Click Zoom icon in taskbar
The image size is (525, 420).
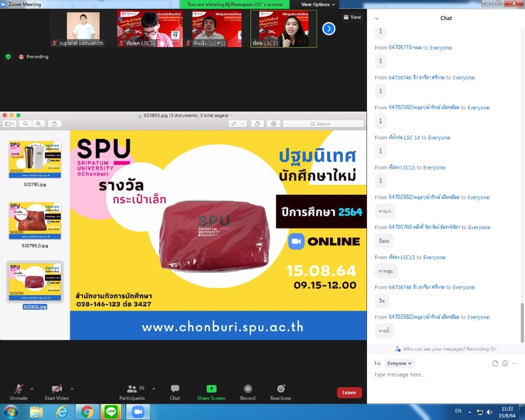pyautogui.click(x=138, y=412)
